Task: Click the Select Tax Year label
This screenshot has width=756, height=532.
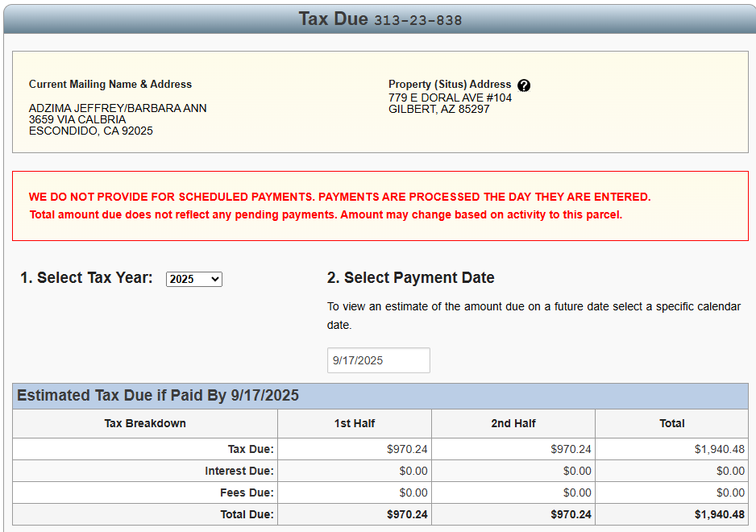Action: point(86,278)
